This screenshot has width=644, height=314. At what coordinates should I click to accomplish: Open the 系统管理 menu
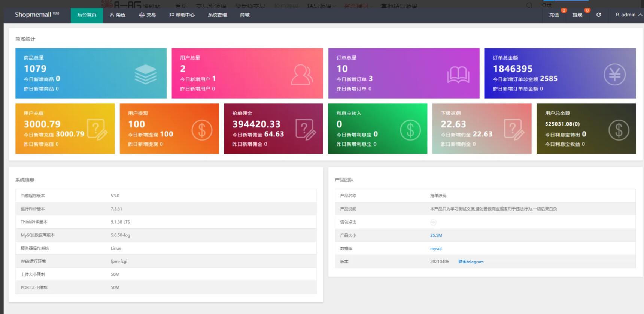point(217,15)
